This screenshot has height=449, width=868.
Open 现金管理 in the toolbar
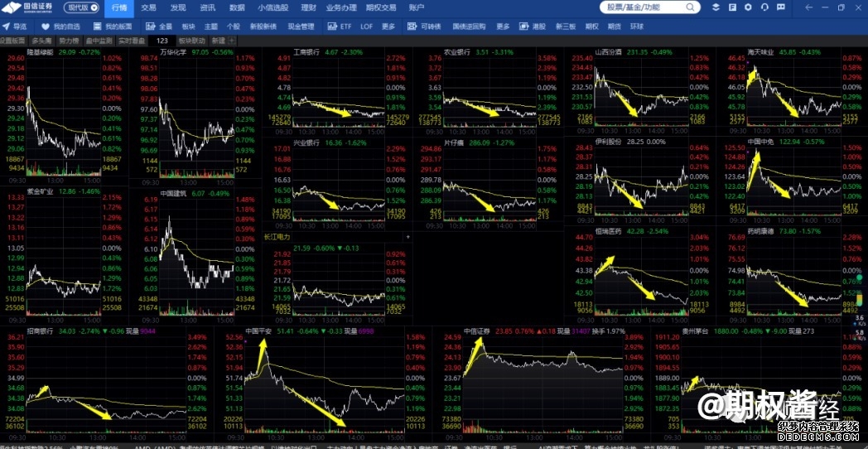(x=301, y=26)
